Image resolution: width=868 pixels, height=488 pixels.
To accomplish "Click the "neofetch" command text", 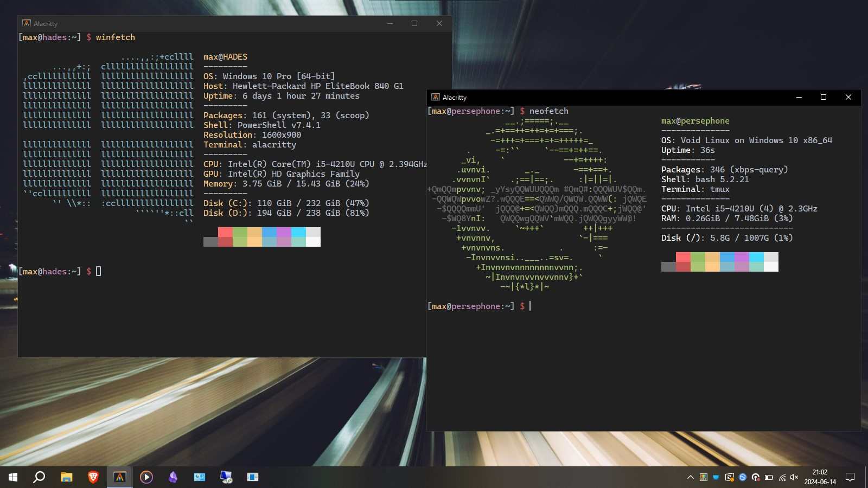I will click(549, 111).
